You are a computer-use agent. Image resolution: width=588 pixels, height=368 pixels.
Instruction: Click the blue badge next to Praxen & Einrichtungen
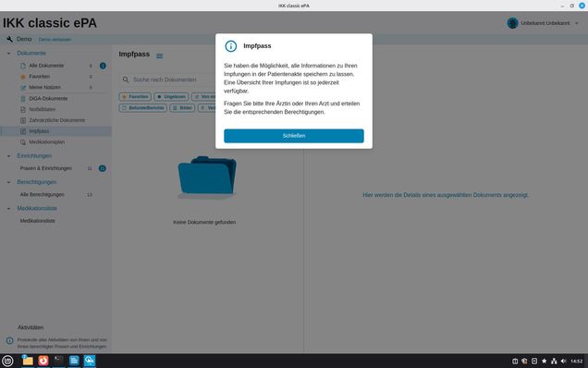coord(102,168)
